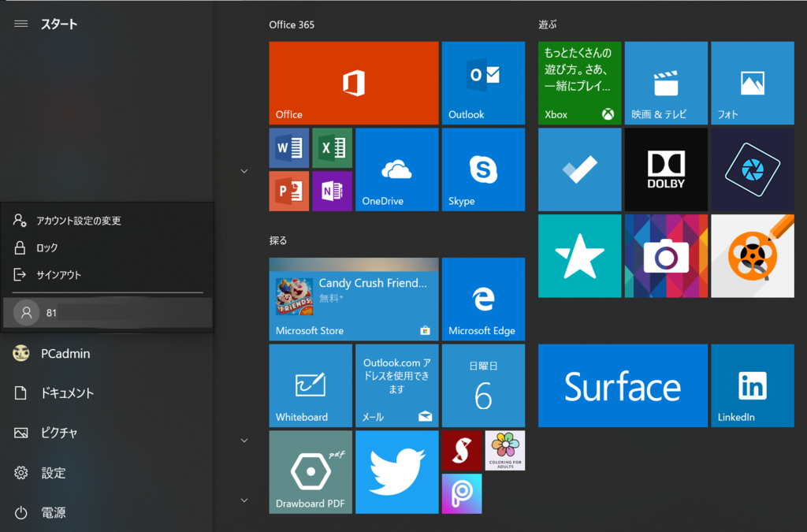Open the メール tile
Image resolution: width=807 pixels, height=532 pixels.
point(397,385)
